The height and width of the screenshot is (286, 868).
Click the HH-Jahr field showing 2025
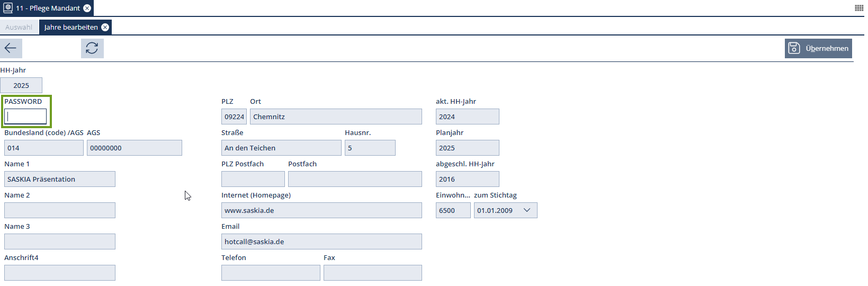[21, 85]
